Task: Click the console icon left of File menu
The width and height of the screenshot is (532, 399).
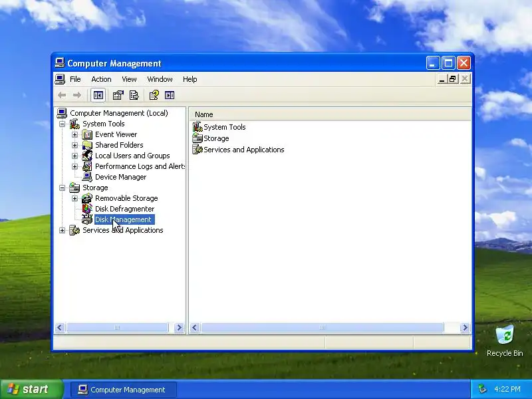Action: (60, 79)
